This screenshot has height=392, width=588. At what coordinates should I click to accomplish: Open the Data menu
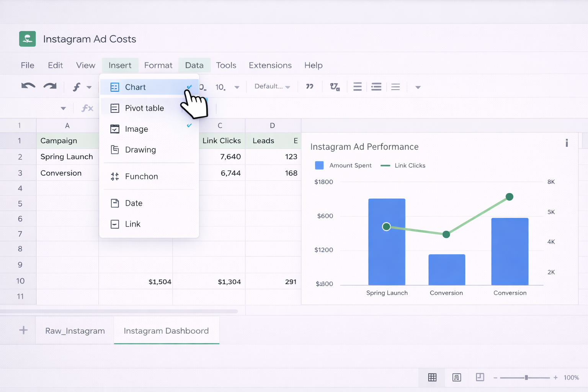194,65
